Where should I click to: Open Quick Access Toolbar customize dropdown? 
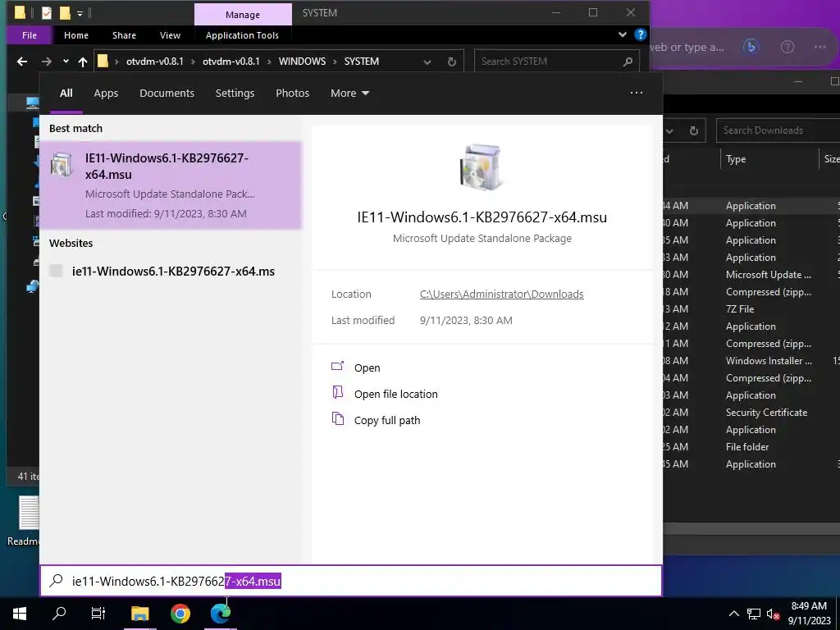point(80,13)
